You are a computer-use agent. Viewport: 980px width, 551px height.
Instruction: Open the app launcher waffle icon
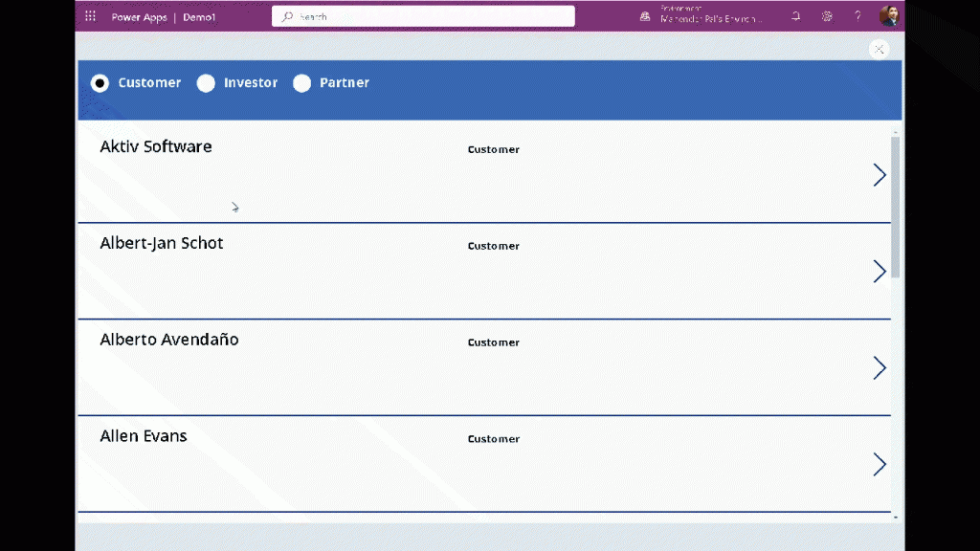[x=91, y=16]
